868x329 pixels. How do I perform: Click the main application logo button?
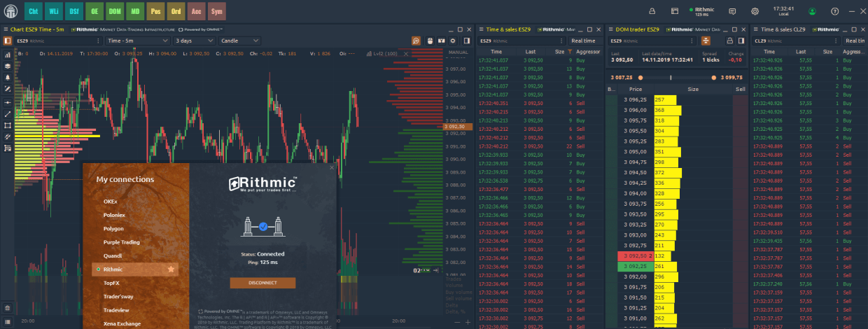[10, 11]
